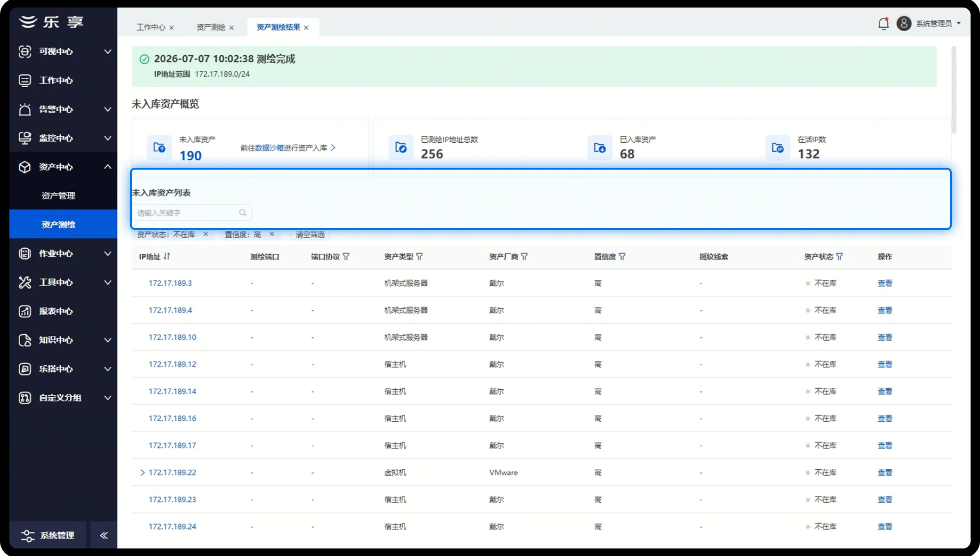
Task: Click the 乐享 logo
Action: click(x=51, y=22)
